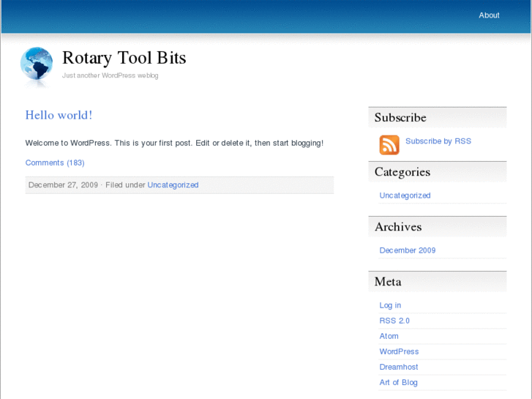
Task: Click the Welcome to WordPress post text
Action: [174, 143]
